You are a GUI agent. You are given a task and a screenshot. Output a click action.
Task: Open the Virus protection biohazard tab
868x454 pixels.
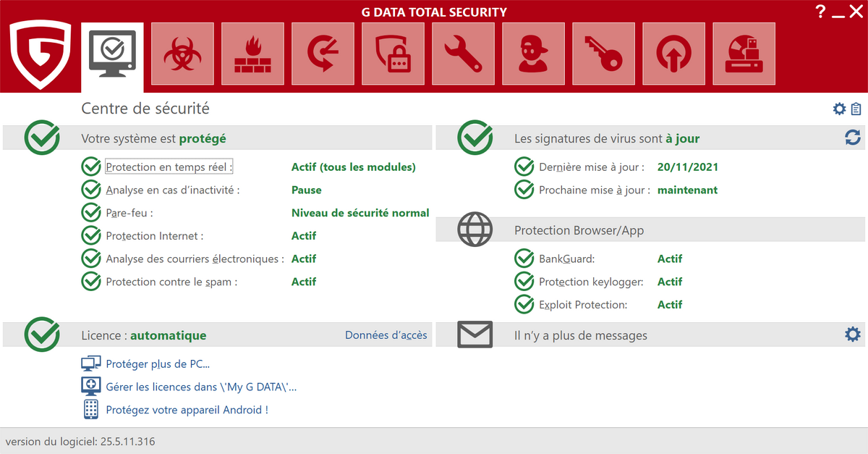[x=182, y=54]
